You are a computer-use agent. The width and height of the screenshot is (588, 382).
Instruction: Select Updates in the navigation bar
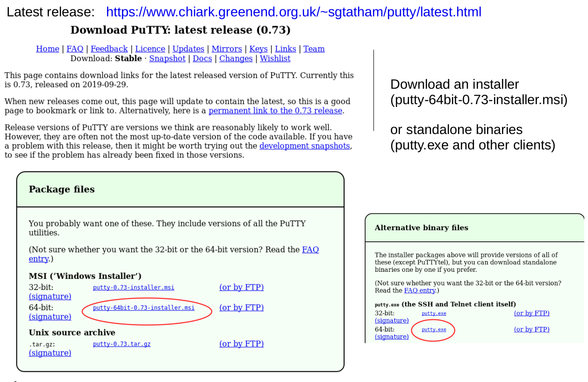tap(188, 49)
